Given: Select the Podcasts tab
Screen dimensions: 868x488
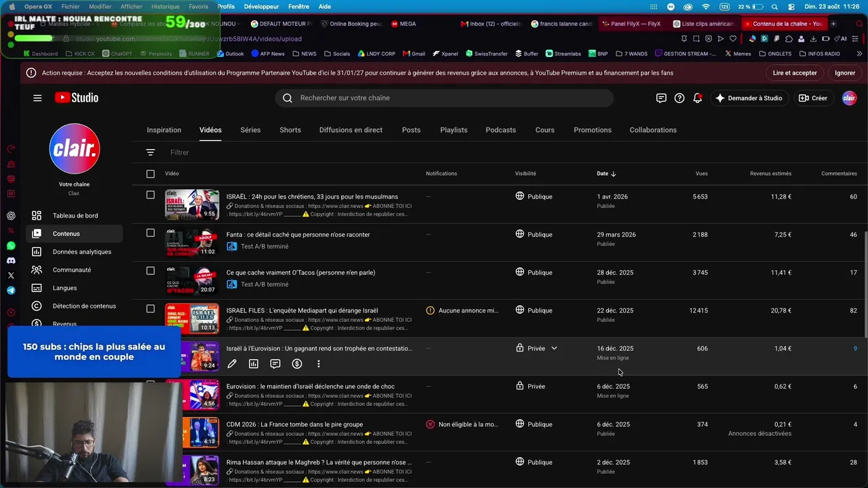Looking at the screenshot, I should tap(500, 130).
